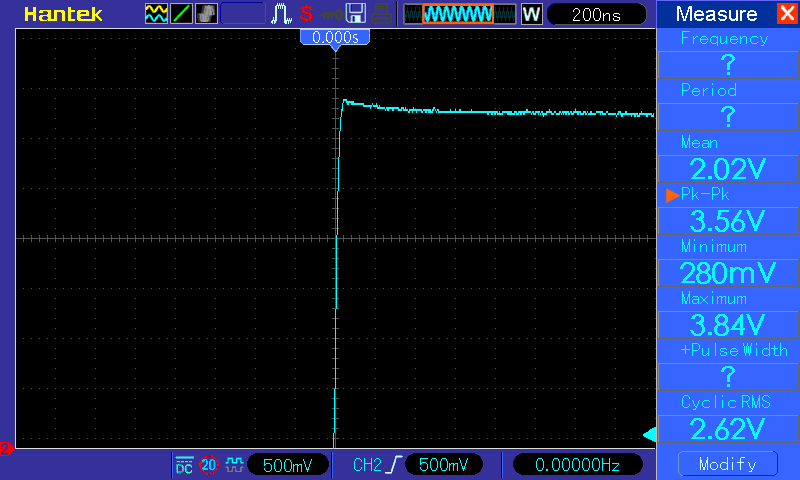The width and height of the screenshot is (800, 480).
Task: Select the Frequency measurement label
Action: [724, 39]
